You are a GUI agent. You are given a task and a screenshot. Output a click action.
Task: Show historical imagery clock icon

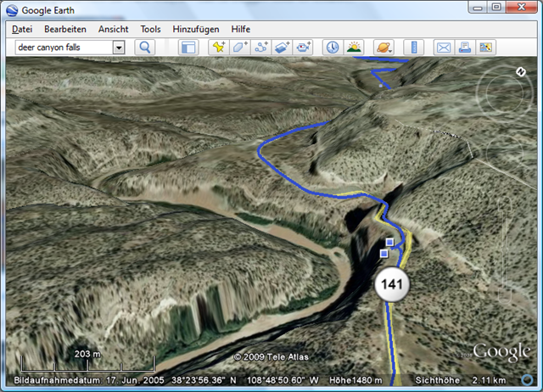[x=332, y=48]
